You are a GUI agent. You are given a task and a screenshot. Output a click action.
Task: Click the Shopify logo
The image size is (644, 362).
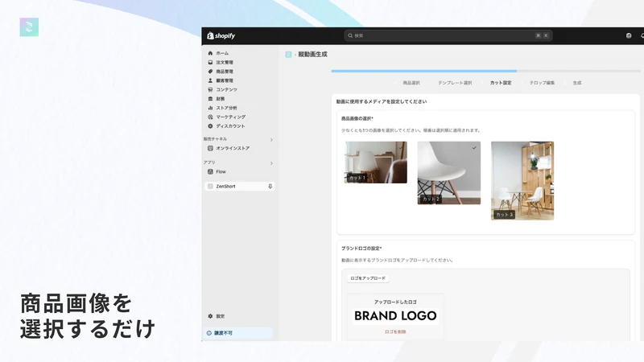tap(221, 35)
